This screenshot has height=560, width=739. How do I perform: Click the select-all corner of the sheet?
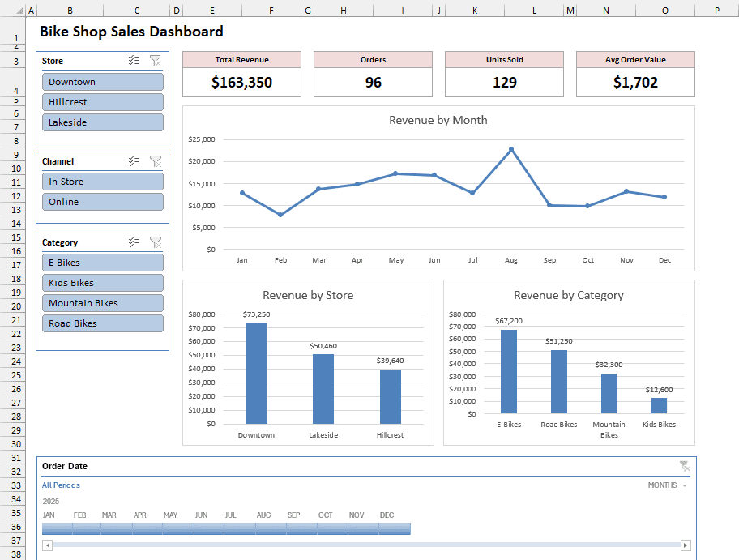point(19,11)
